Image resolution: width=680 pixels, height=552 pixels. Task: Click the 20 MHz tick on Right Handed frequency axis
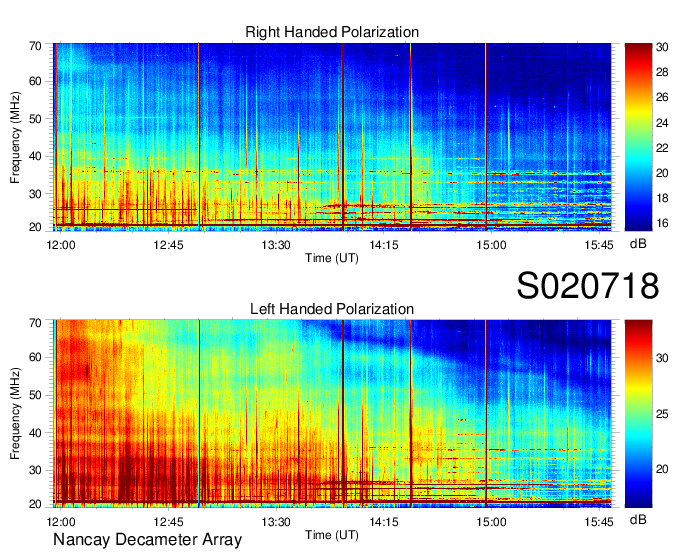pyautogui.click(x=35, y=227)
